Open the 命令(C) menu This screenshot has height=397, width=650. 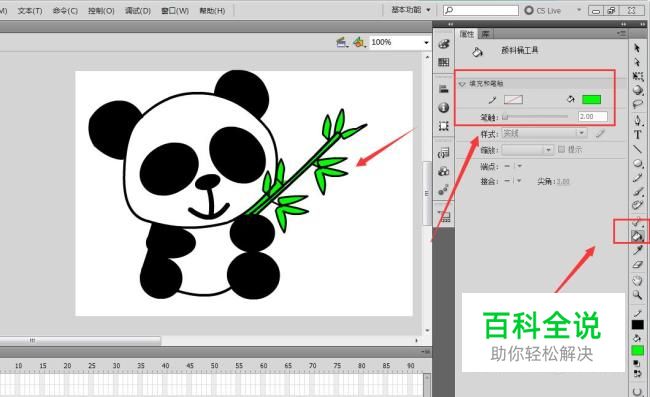[x=65, y=11]
